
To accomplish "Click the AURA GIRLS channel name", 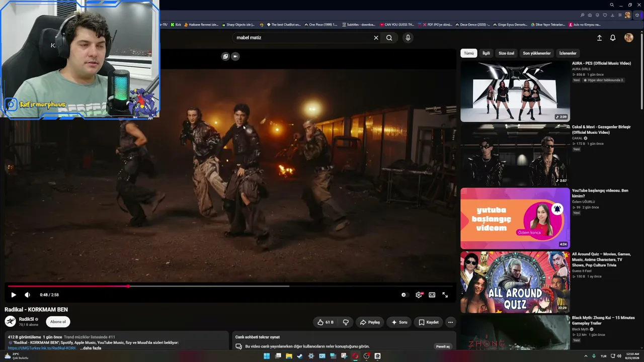I will [581, 69].
